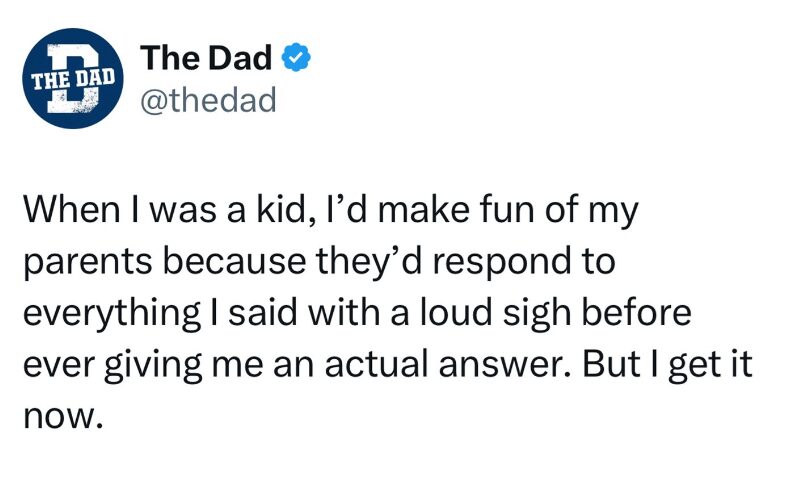Open the @thedad handle link
The width and height of the screenshot is (787, 484).
pos(209,101)
